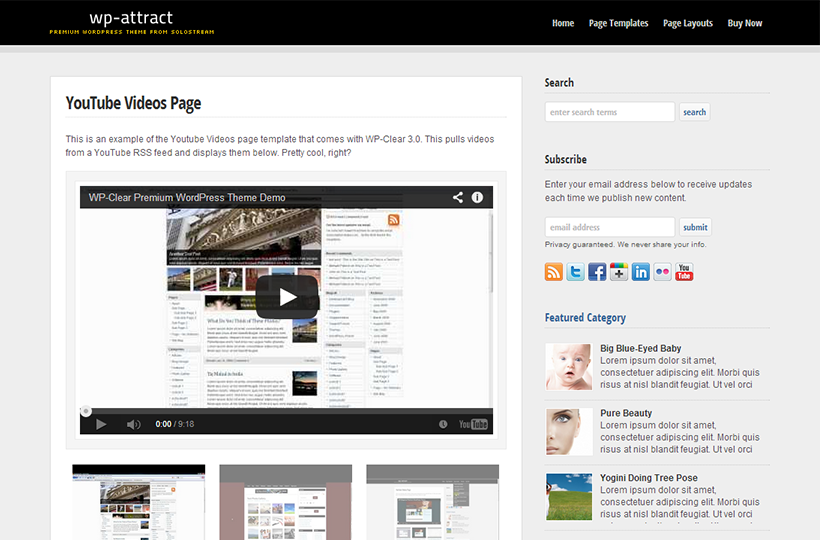Go to the Home menu item
Viewport: 820px width, 540px height.
click(x=563, y=23)
